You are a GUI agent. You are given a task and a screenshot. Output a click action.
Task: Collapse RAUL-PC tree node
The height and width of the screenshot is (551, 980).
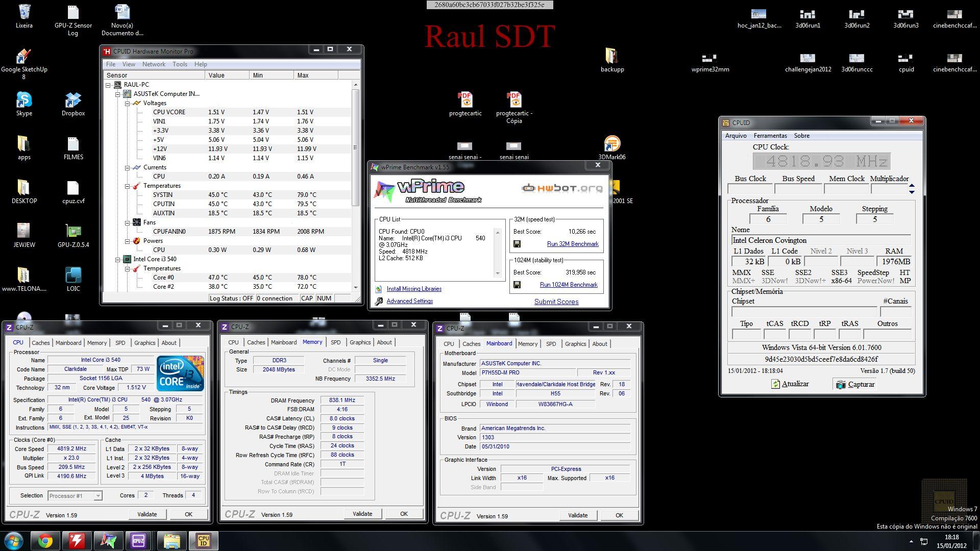108,85
